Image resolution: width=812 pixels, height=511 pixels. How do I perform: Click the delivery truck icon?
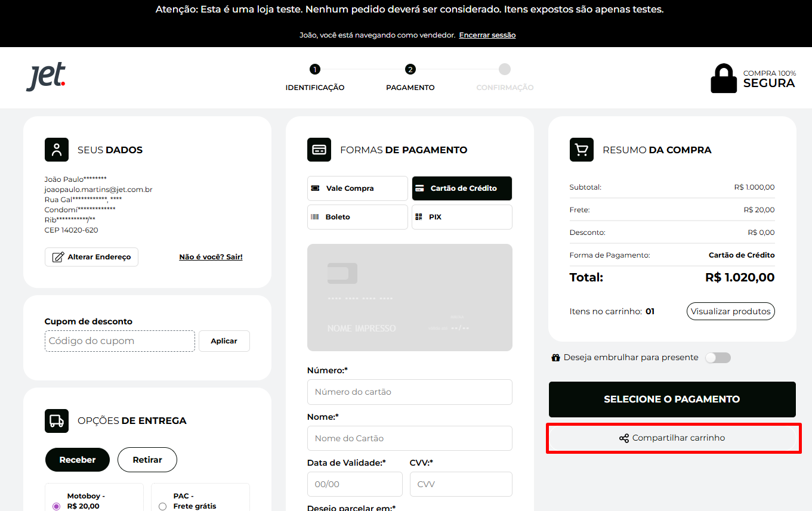(x=57, y=420)
